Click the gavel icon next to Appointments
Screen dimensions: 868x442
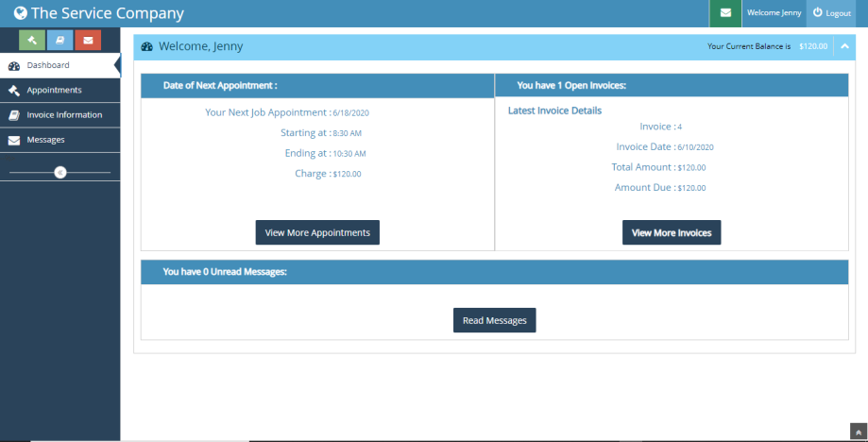pos(14,91)
